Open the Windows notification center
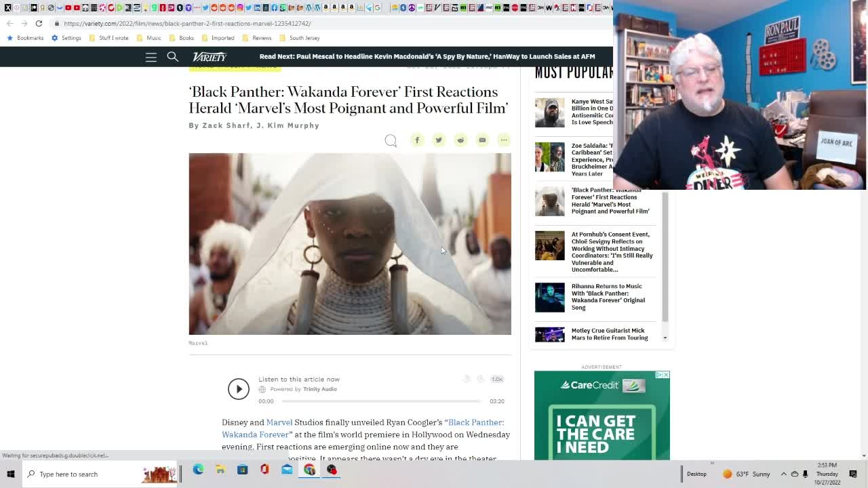This screenshot has width=868, height=488. tap(853, 474)
